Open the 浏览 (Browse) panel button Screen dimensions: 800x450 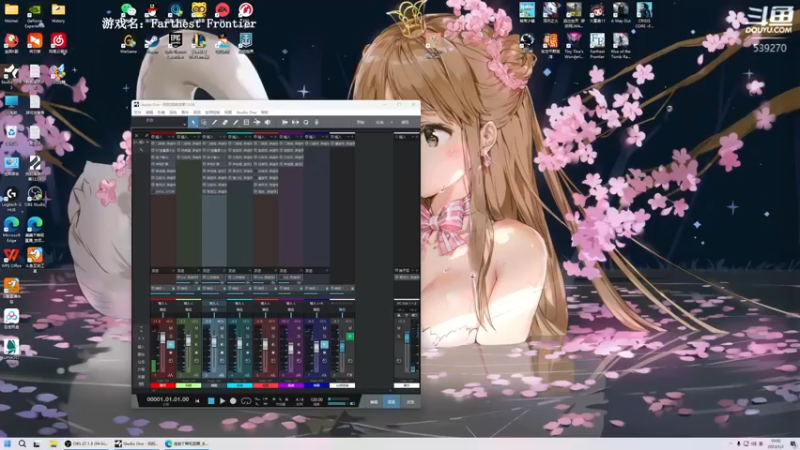click(410, 402)
